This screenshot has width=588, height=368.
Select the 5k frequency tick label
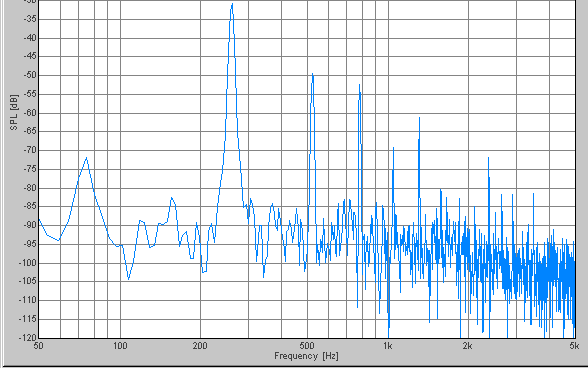pyautogui.click(x=574, y=346)
